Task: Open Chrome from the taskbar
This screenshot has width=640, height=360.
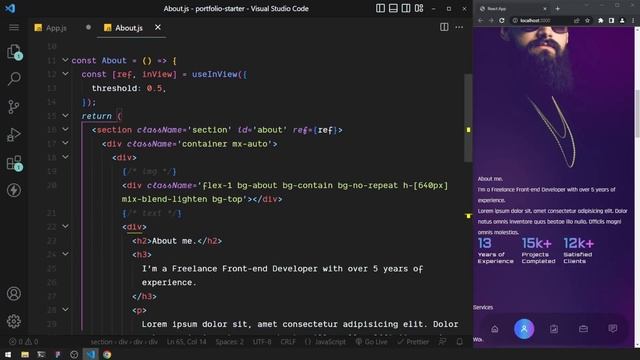Action: (107, 355)
